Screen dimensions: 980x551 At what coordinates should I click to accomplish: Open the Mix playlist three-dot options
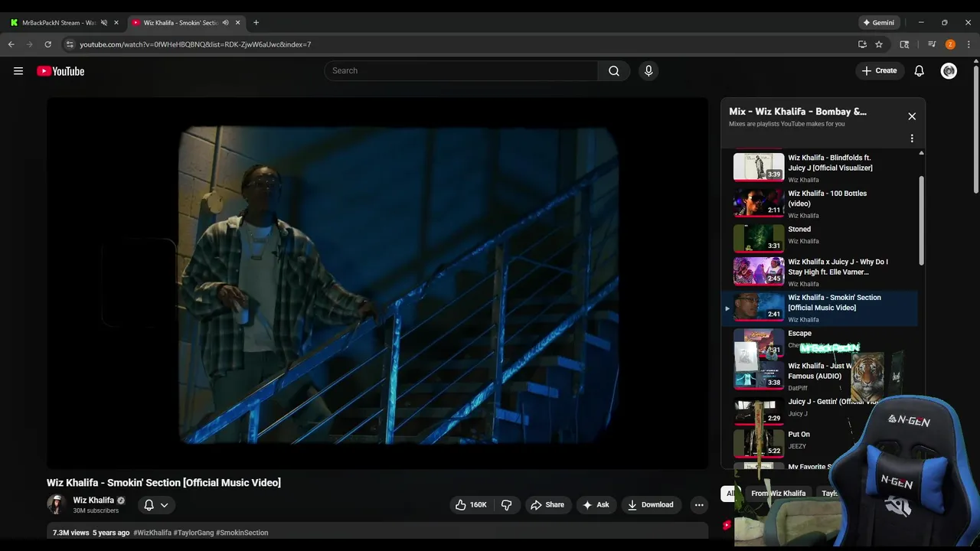click(912, 139)
